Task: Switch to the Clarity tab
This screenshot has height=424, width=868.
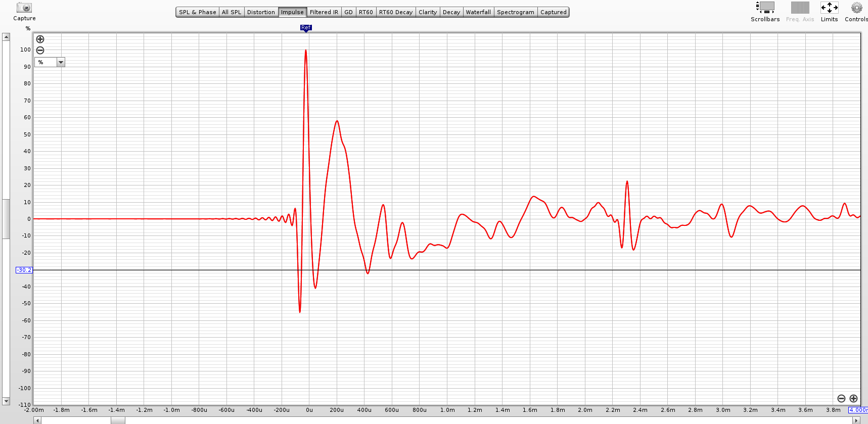Action: point(428,12)
